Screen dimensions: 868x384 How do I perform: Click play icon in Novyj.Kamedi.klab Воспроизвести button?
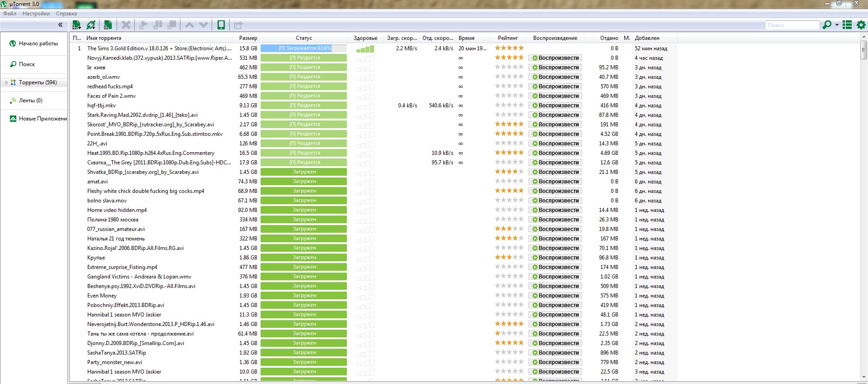tap(535, 58)
